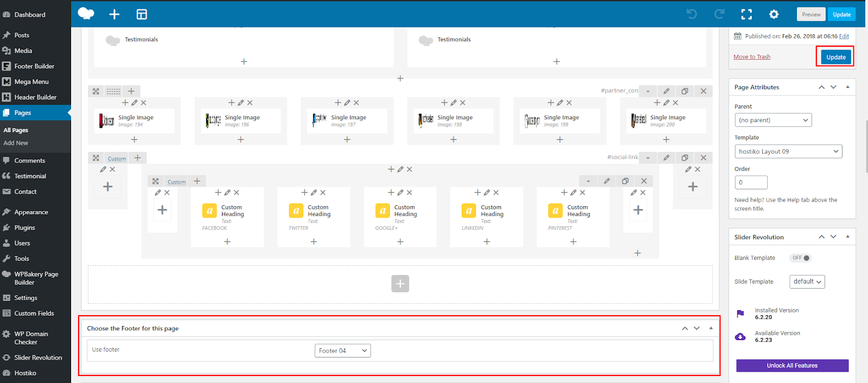The height and width of the screenshot is (383, 868).
Task: Collapse the Page Attributes panel triangle
Action: [847, 87]
